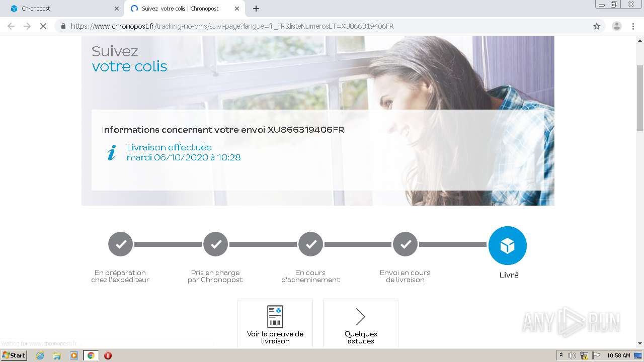Click the En cours d'acheminement checkmark circle
This screenshot has height=362, width=644.
(x=311, y=244)
